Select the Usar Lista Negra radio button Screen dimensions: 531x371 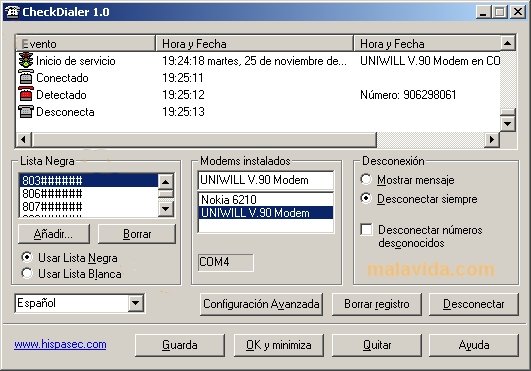(x=27, y=257)
